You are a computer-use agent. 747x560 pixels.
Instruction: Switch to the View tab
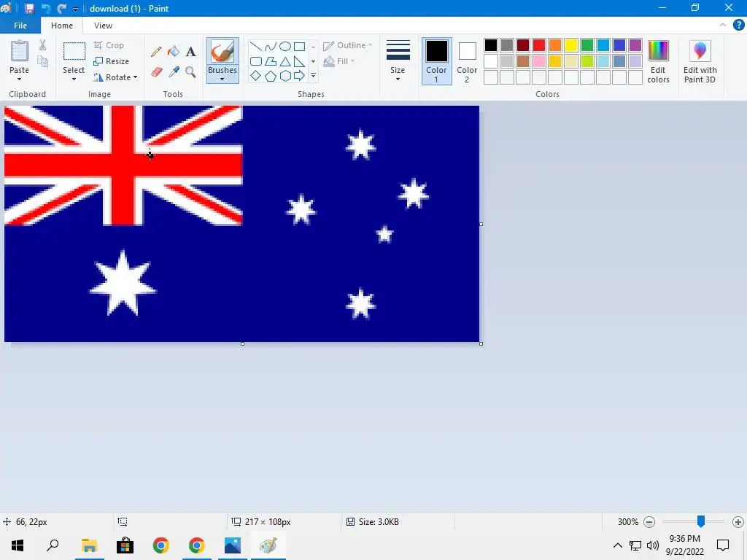coord(103,26)
